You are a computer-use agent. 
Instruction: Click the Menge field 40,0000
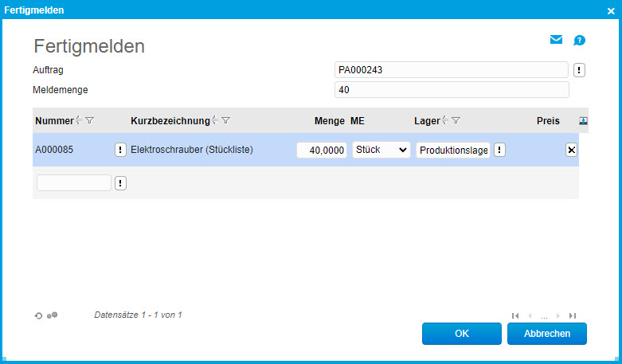(322, 151)
